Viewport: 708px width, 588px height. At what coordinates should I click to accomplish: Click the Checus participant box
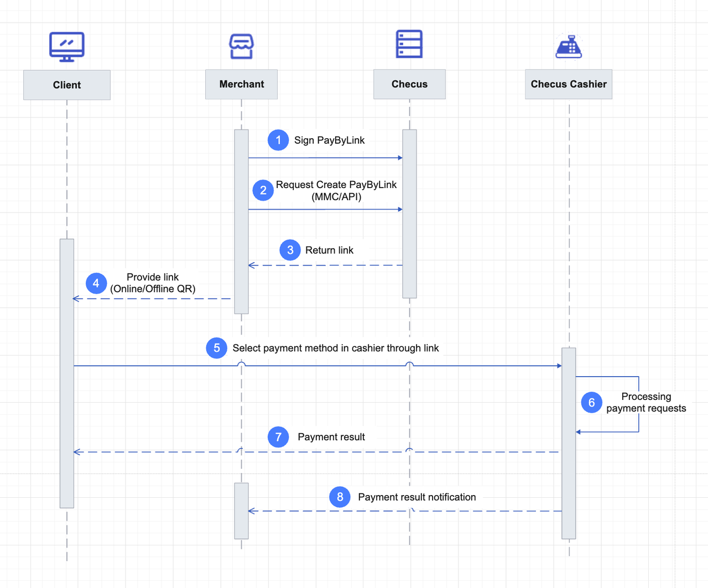click(x=409, y=84)
